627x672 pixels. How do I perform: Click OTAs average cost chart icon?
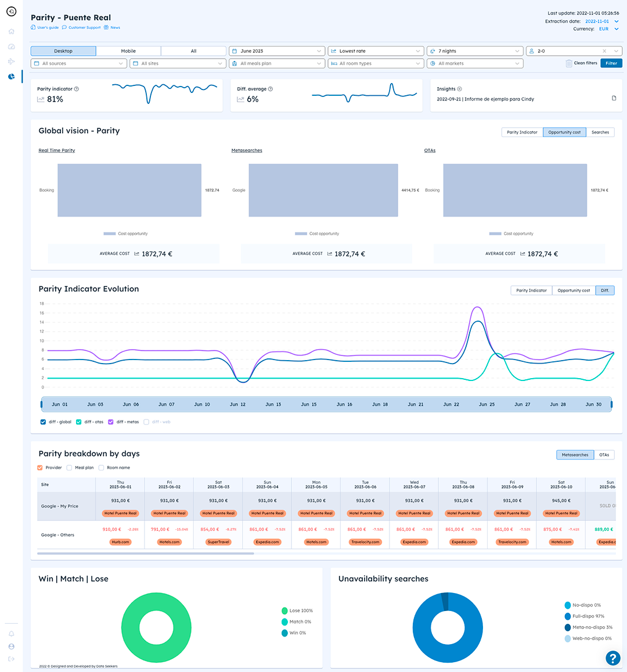pyautogui.click(x=522, y=254)
